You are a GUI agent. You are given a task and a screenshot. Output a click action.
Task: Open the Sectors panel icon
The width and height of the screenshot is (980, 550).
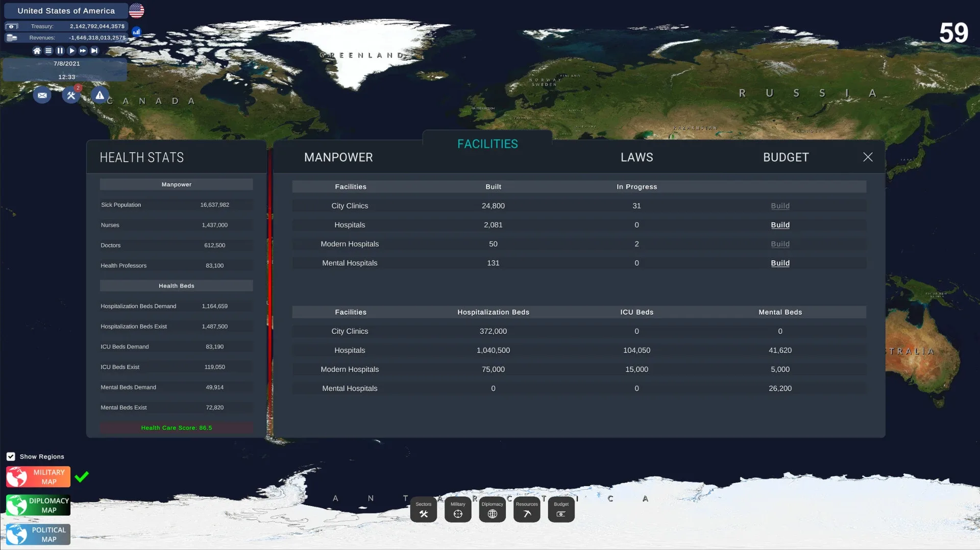coord(423,510)
